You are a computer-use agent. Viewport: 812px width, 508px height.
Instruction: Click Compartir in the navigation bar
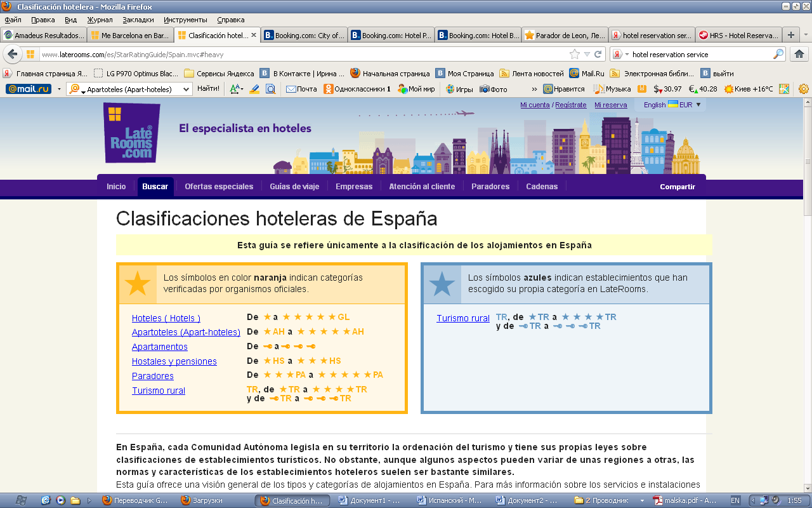tap(678, 187)
